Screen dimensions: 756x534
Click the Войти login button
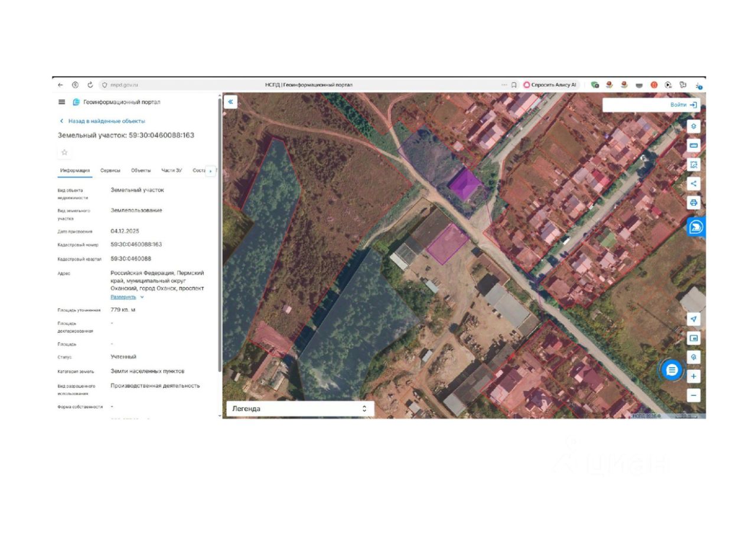[x=683, y=105]
